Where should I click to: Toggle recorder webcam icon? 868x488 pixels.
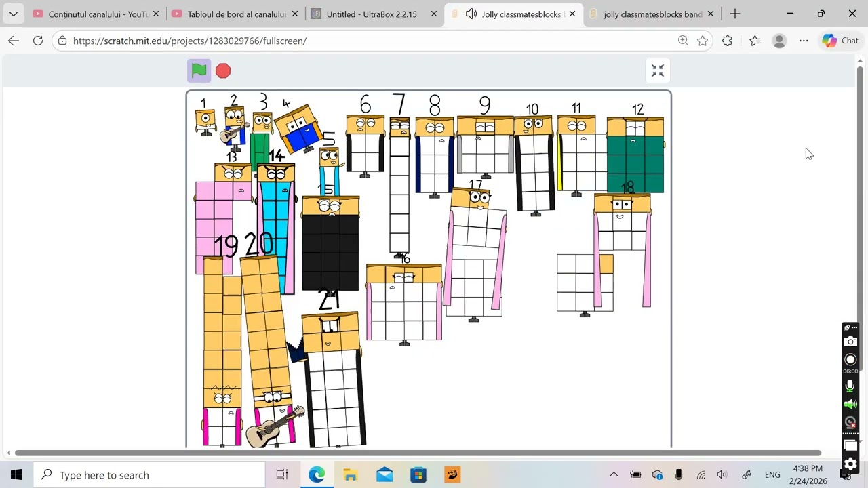pos(850,422)
